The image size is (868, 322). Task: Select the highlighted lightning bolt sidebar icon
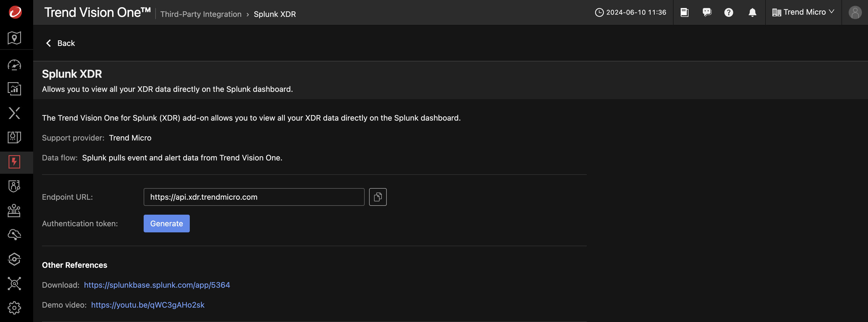(14, 162)
